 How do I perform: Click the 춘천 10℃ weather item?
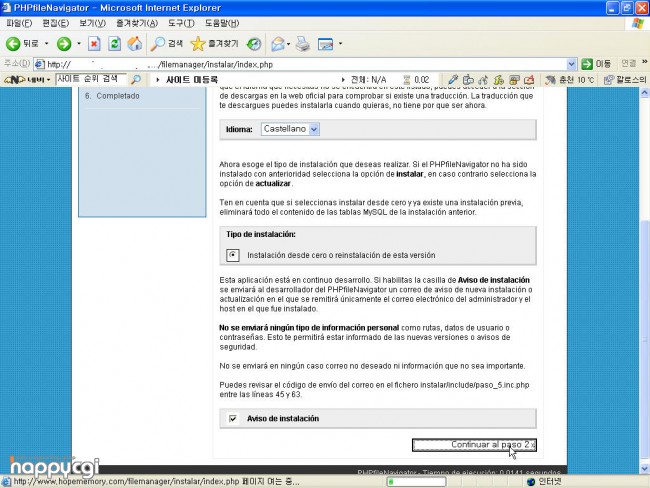(570, 80)
